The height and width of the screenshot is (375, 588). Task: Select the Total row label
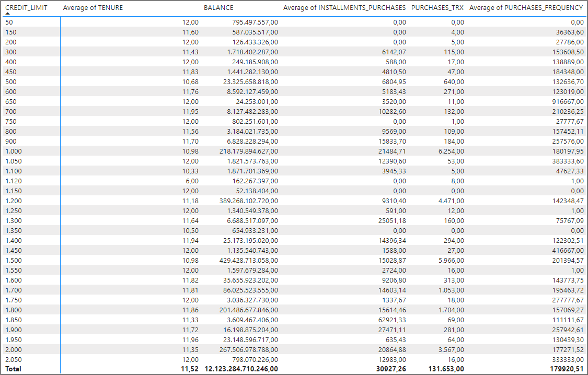point(13,369)
